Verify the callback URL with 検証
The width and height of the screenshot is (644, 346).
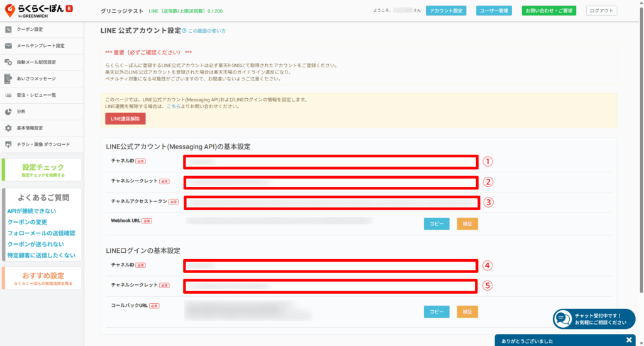467,311
